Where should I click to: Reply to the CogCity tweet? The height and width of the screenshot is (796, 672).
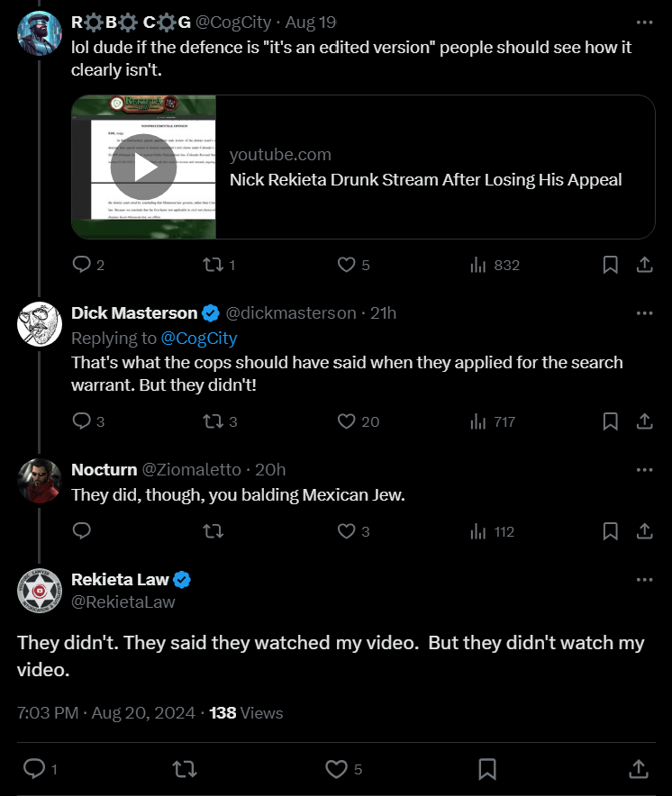[82, 265]
